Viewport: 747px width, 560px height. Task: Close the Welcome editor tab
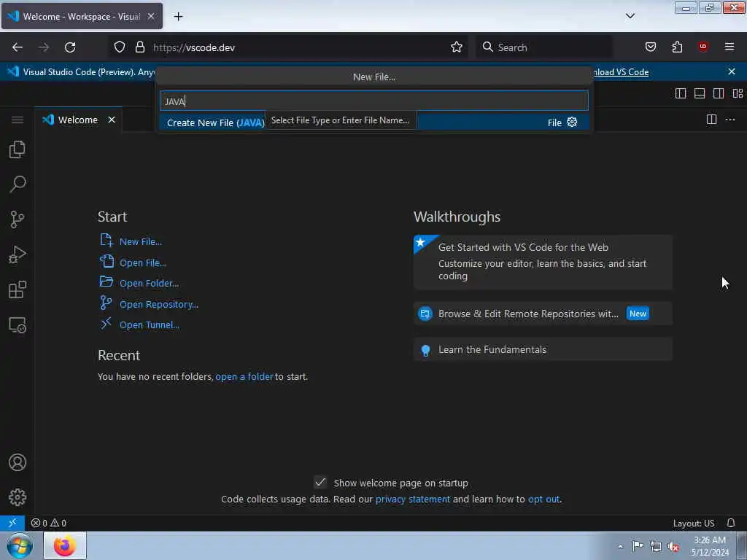[112, 120]
